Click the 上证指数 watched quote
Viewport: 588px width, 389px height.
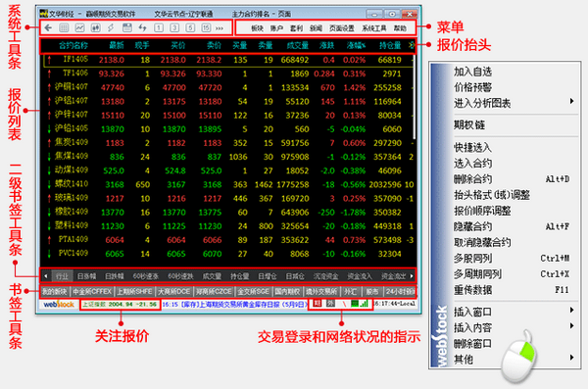click(x=120, y=304)
